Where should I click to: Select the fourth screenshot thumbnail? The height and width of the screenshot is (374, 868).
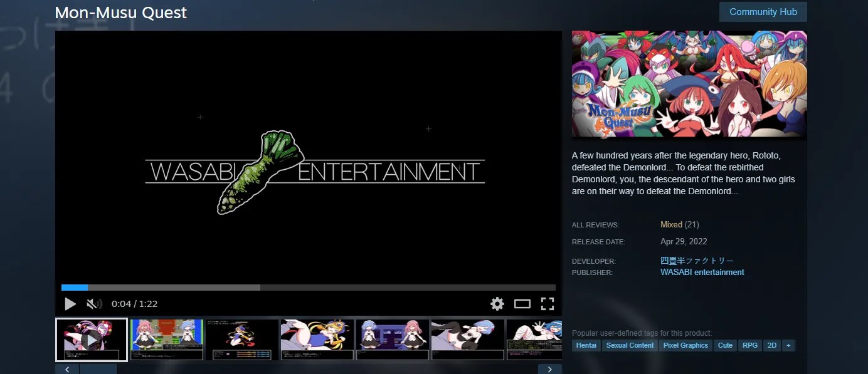pos(317,340)
